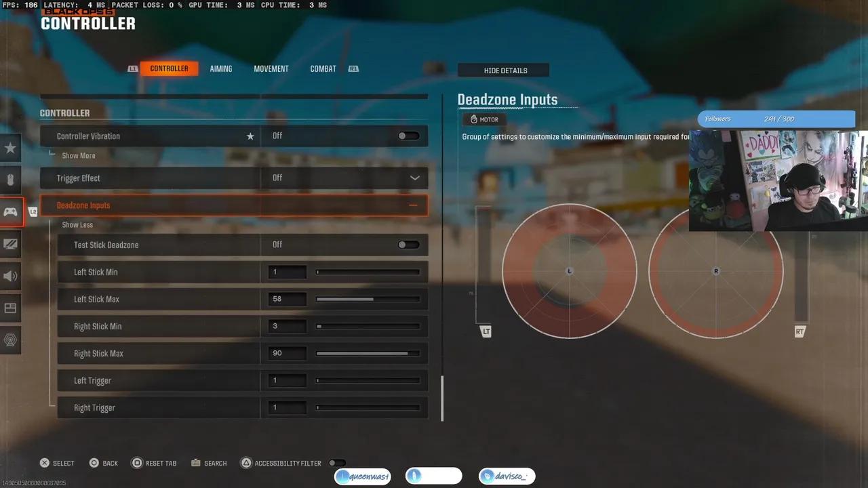Collapse the Deadzone Inputs section
Screen dimensions: 868x488
(413, 205)
